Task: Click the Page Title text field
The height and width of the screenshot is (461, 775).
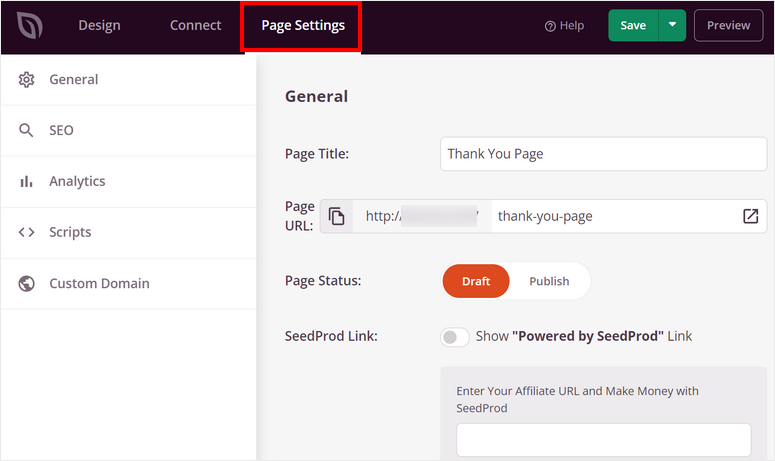Action: click(x=603, y=154)
